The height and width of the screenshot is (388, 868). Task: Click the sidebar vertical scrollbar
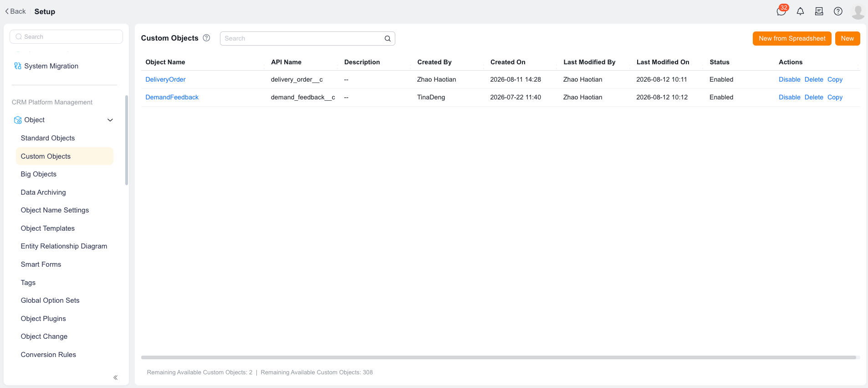(127, 140)
